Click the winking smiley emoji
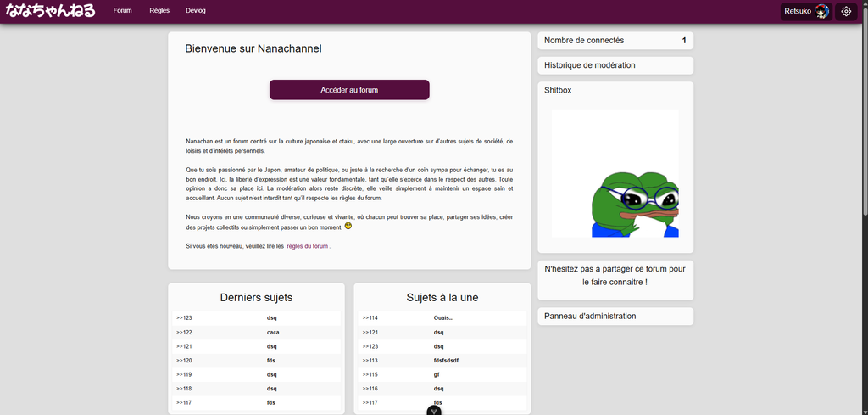The width and height of the screenshot is (868, 415). 348,226
